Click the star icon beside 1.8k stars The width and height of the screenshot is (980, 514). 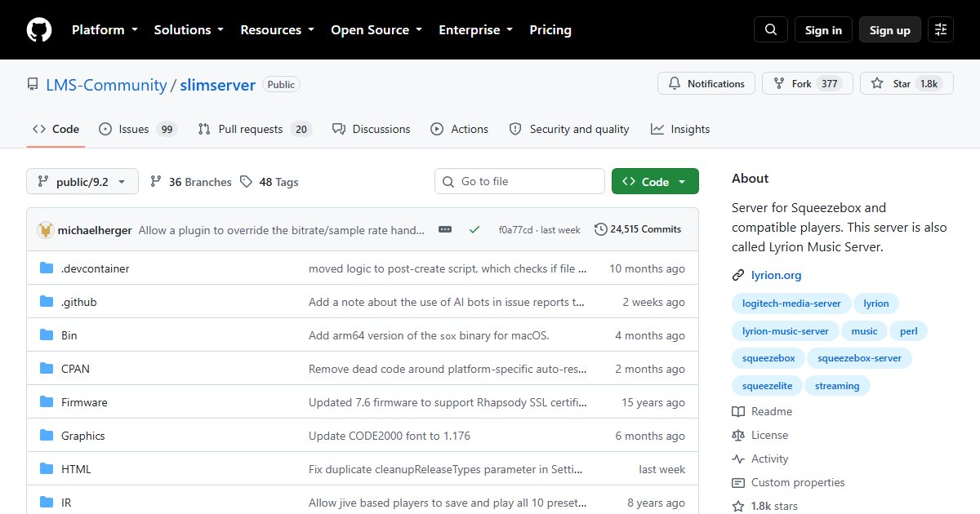pyautogui.click(x=738, y=507)
